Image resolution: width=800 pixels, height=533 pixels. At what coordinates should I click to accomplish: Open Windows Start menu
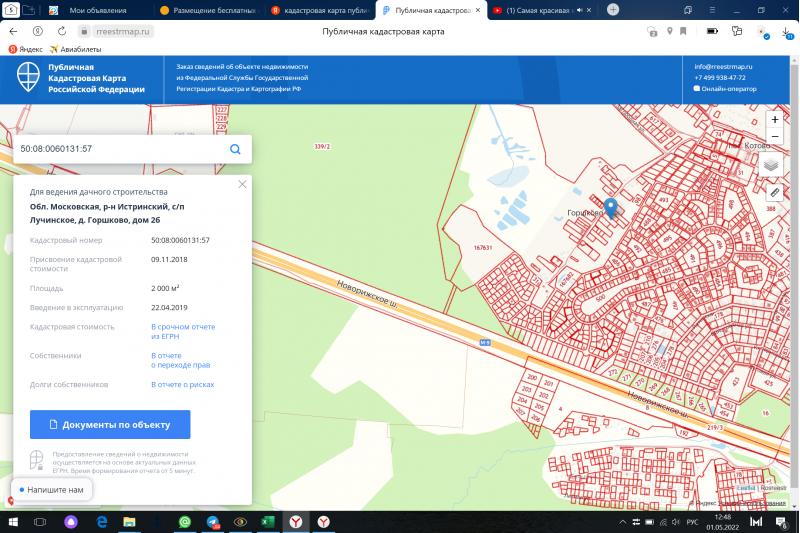[x=13, y=522]
